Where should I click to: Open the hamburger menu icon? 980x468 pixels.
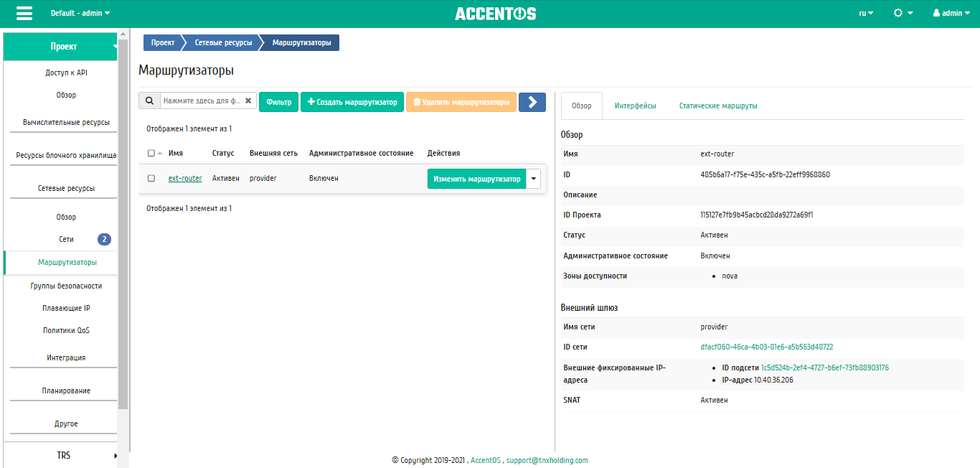(24, 14)
